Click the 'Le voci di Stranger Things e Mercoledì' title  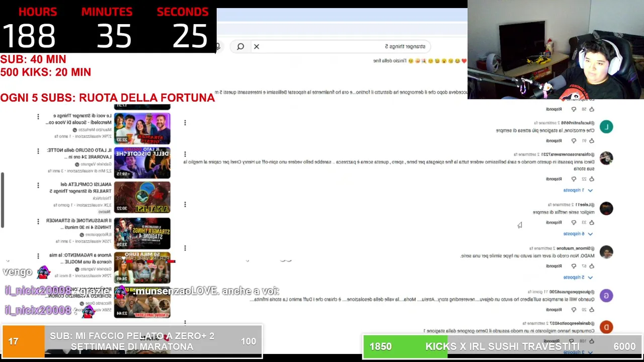pyautogui.click(x=79, y=119)
